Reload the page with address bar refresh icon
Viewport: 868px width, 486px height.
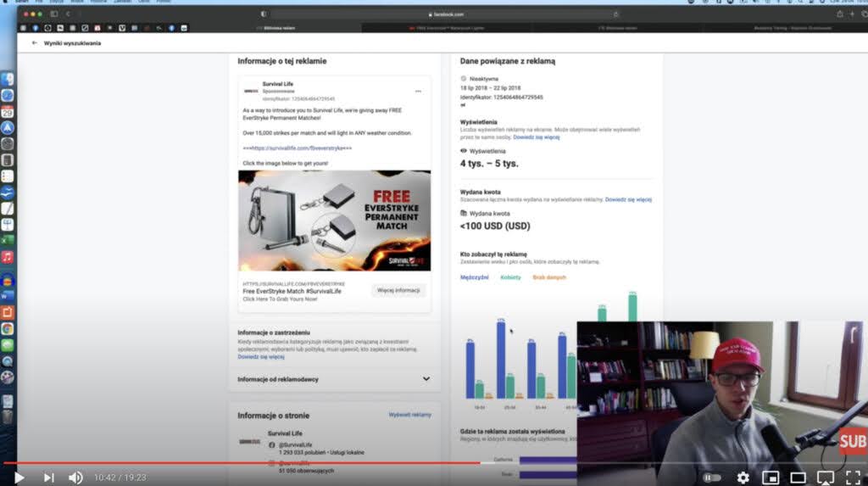(x=615, y=14)
